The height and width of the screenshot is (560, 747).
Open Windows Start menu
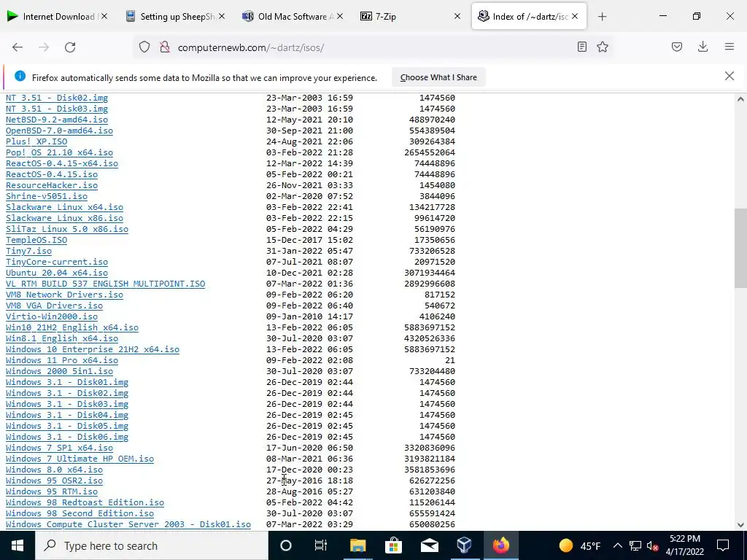pyautogui.click(x=18, y=545)
